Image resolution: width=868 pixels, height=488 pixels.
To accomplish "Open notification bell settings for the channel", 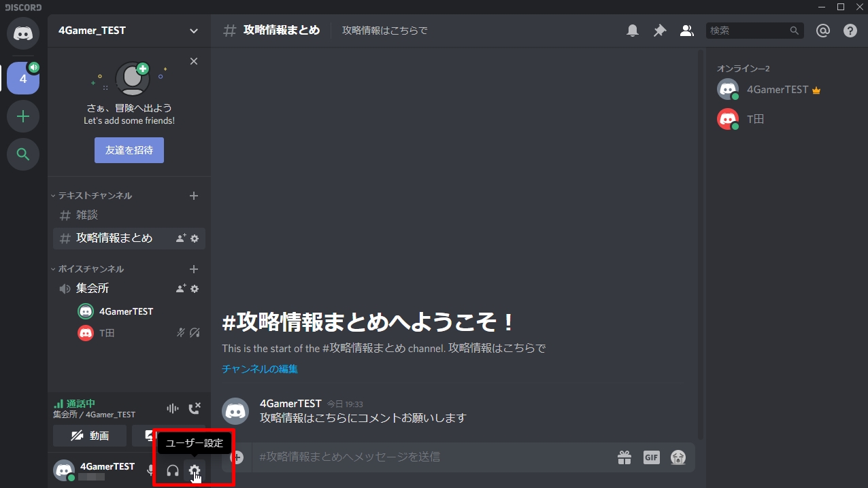I will point(633,31).
